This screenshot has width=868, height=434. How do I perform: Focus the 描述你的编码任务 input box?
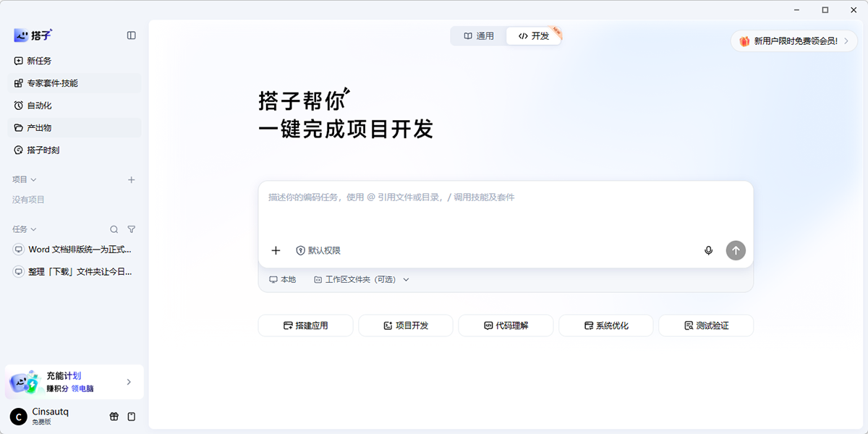coord(506,210)
